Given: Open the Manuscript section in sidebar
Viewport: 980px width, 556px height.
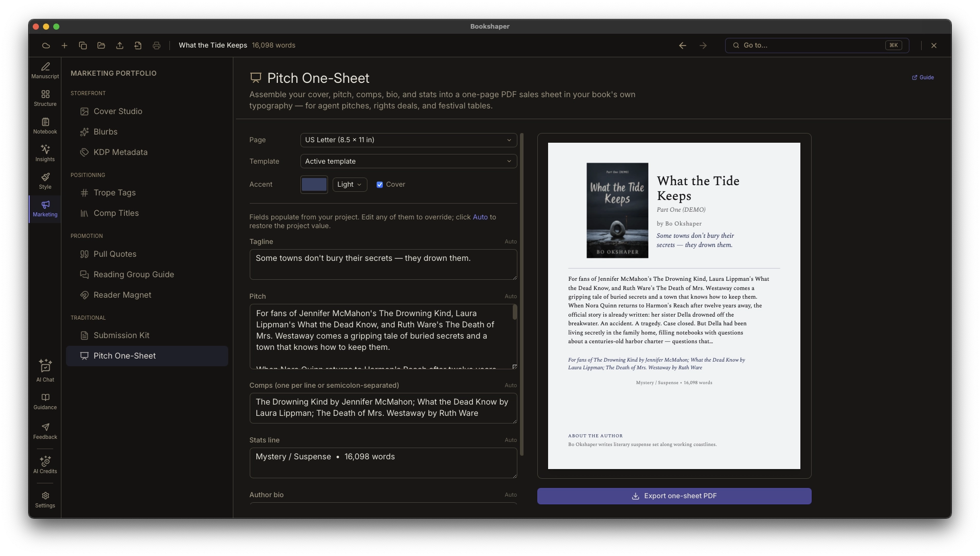Looking at the screenshot, I should 45,71.
